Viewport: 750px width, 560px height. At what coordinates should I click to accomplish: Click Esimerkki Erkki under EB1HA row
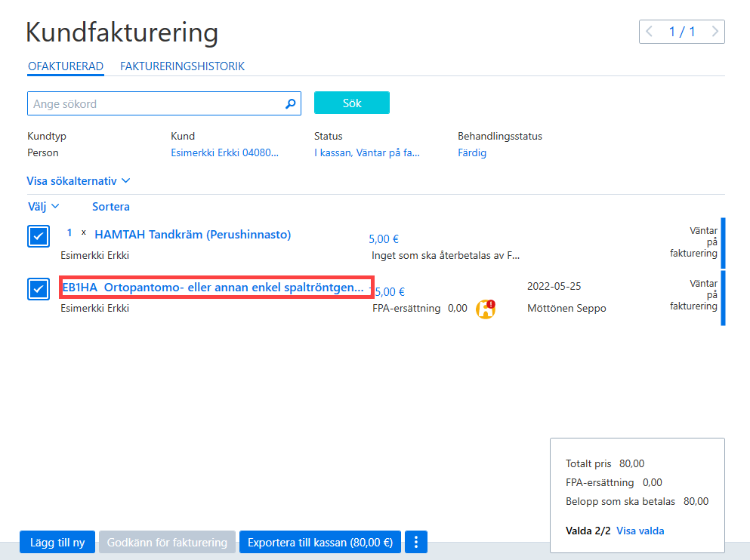tap(94, 308)
